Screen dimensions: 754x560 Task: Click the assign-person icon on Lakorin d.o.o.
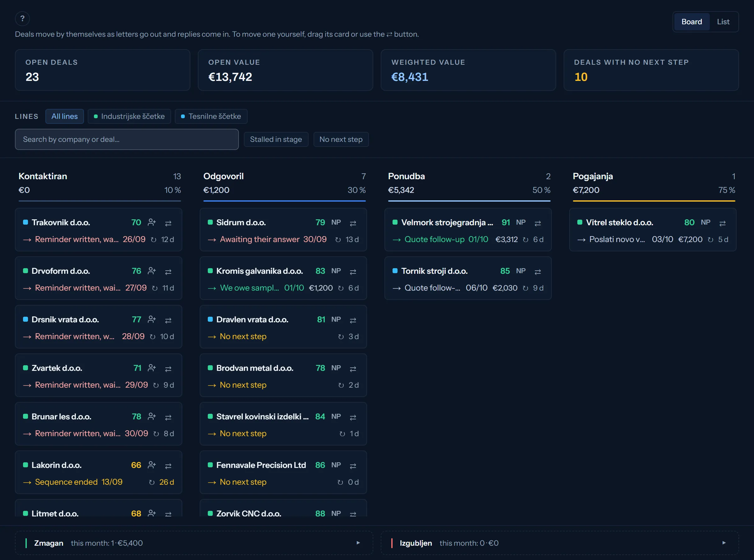pos(152,465)
